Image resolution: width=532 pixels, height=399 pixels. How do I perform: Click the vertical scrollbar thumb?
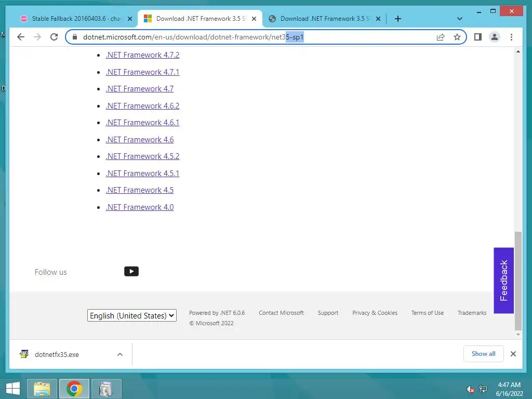518,281
